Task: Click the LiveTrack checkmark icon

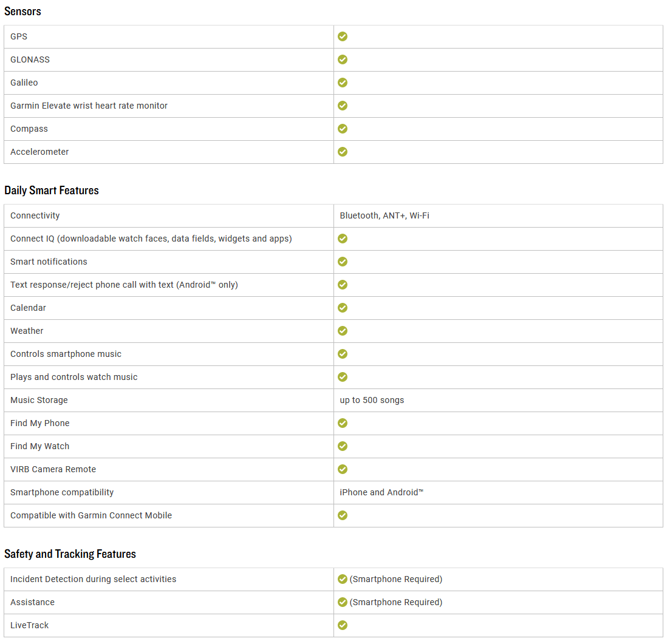Action: [x=342, y=625]
